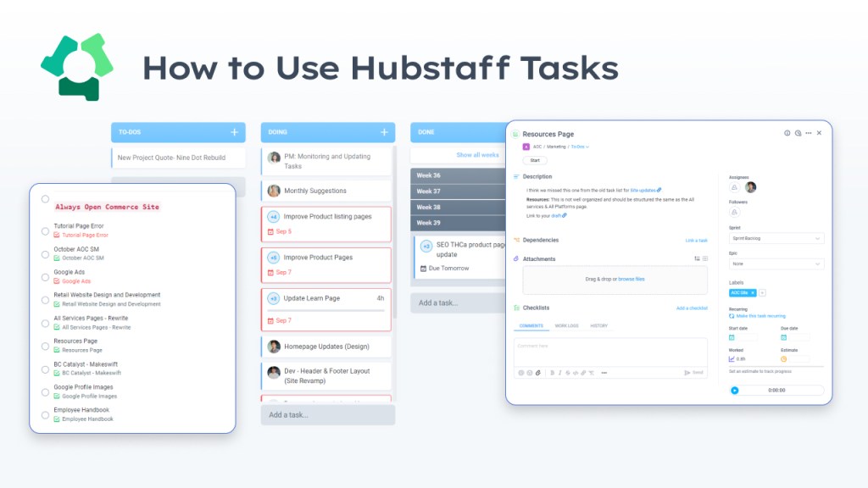The width and height of the screenshot is (868, 488).
Task: Click the Show all weeks link
Action: (x=477, y=155)
